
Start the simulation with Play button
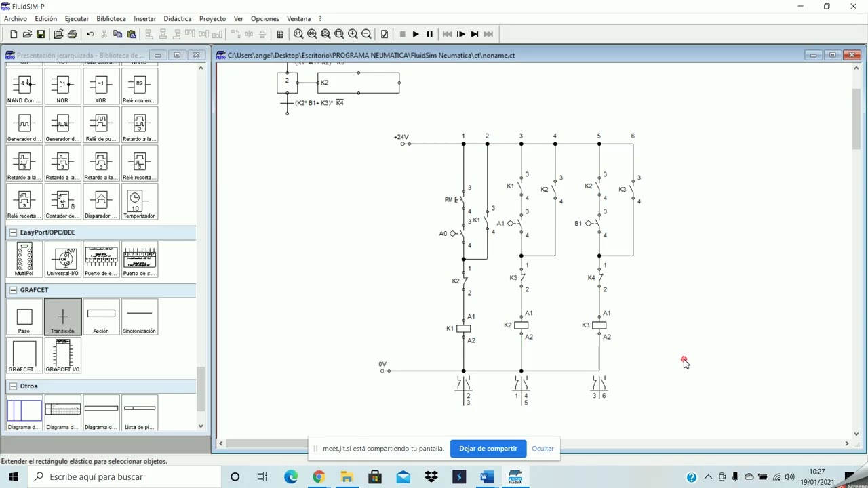416,34
